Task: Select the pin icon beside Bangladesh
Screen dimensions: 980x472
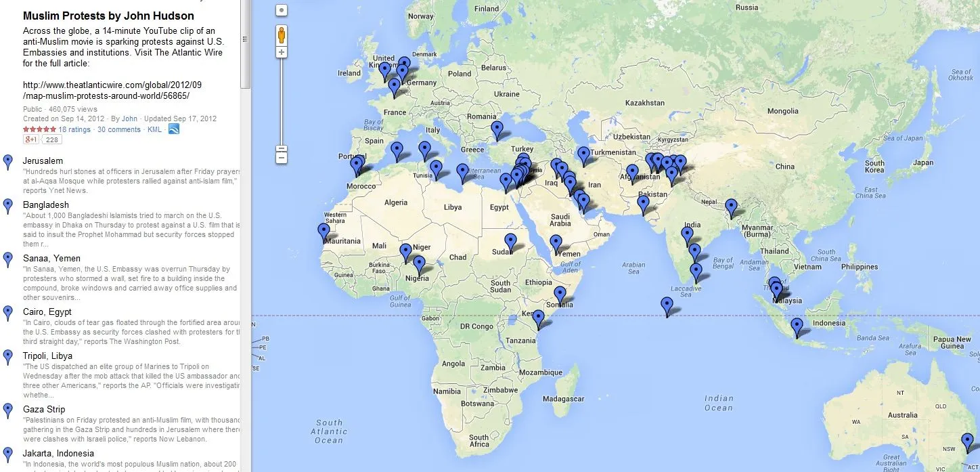Action: [x=8, y=207]
